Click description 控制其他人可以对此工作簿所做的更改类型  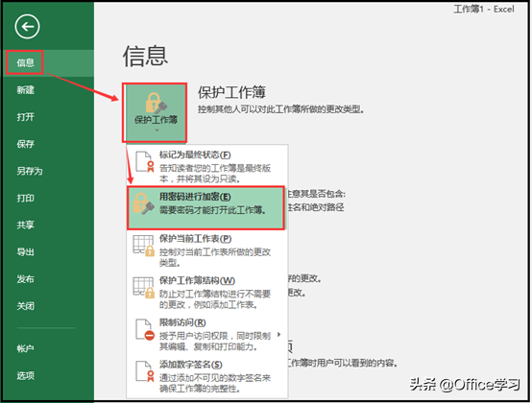[281, 109]
